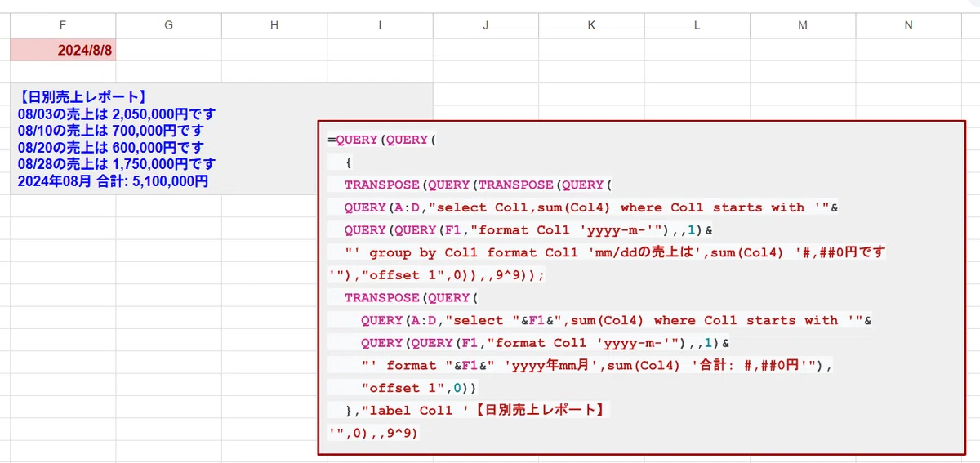Select column N header

pos(908,25)
